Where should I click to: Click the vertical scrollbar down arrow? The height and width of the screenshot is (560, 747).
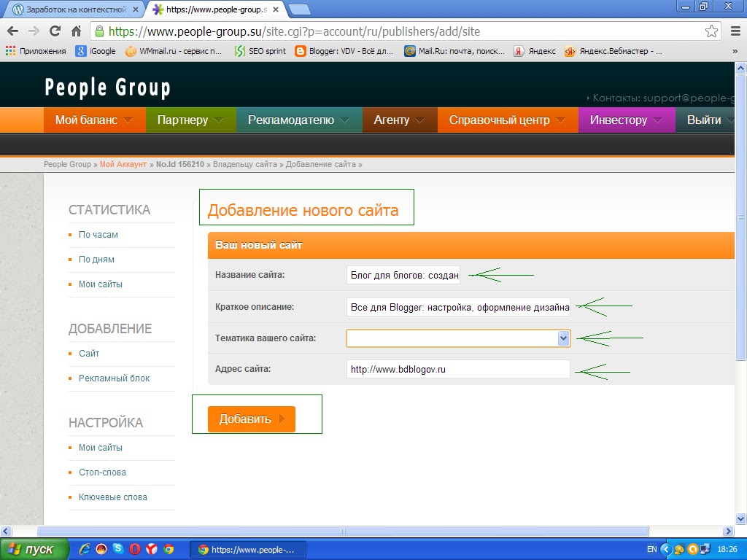[x=740, y=518]
